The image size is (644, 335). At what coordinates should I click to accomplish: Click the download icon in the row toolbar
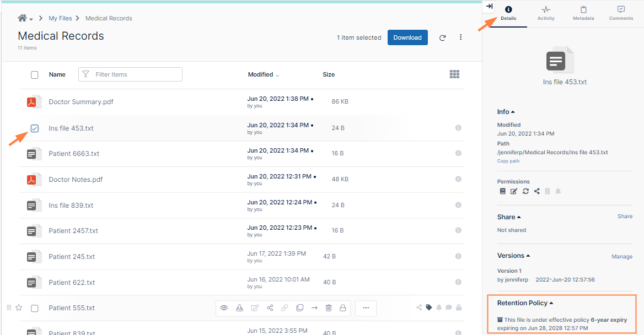pyautogui.click(x=239, y=308)
